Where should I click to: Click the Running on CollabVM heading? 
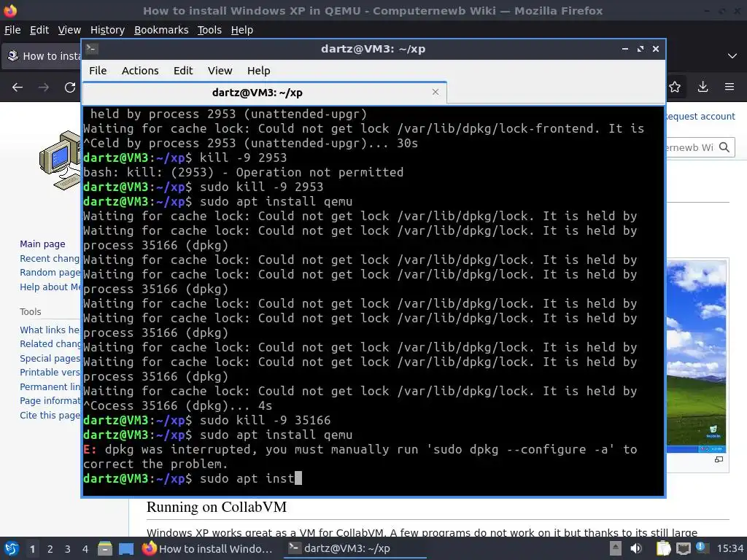pyautogui.click(x=216, y=507)
